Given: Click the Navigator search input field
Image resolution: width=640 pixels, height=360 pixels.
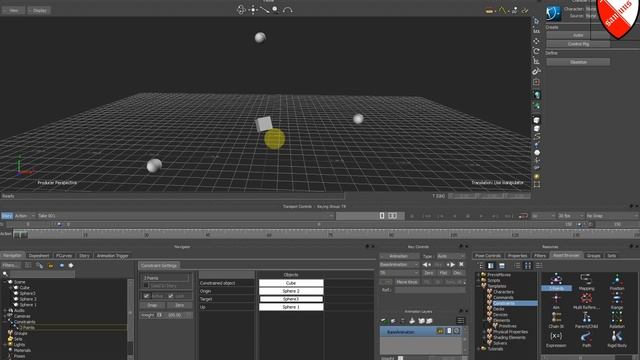Looking at the screenshot, I should pos(42,274).
